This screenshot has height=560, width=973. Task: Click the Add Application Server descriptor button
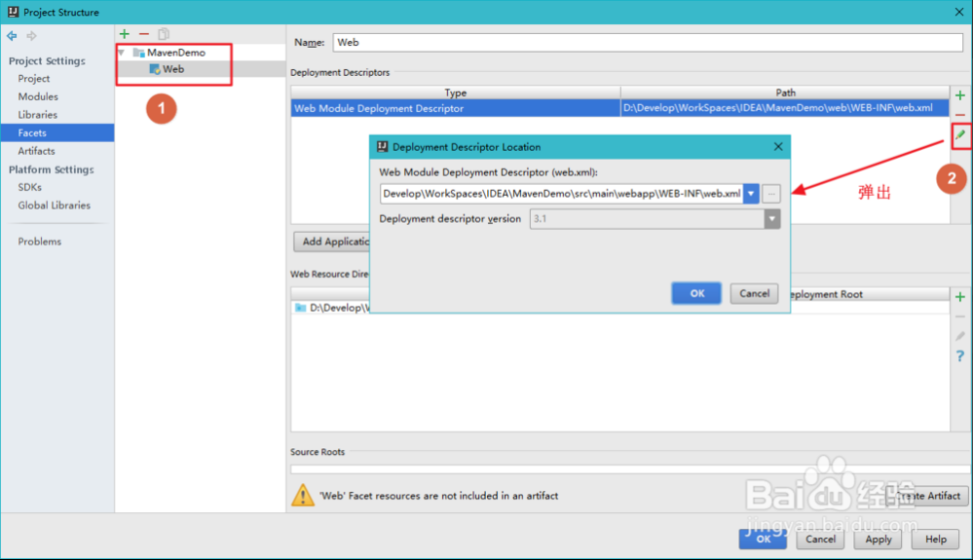(x=332, y=242)
